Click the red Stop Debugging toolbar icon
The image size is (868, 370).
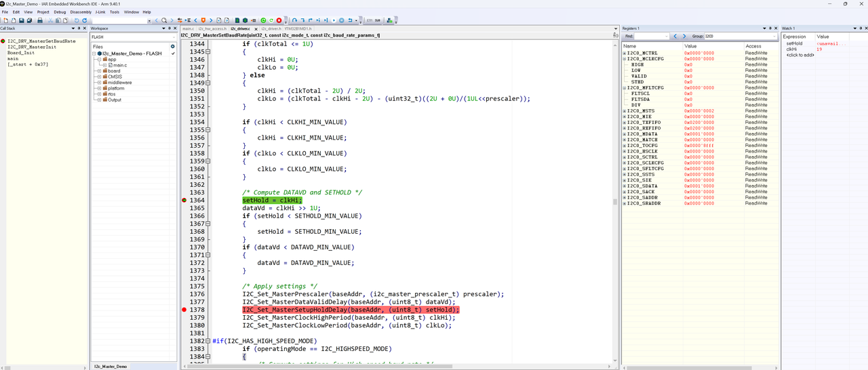coord(279,20)
